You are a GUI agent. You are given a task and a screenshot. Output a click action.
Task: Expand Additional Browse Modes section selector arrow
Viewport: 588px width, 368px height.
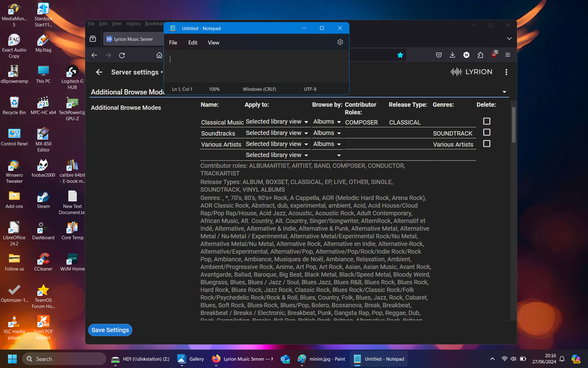(x=504, y=92)
